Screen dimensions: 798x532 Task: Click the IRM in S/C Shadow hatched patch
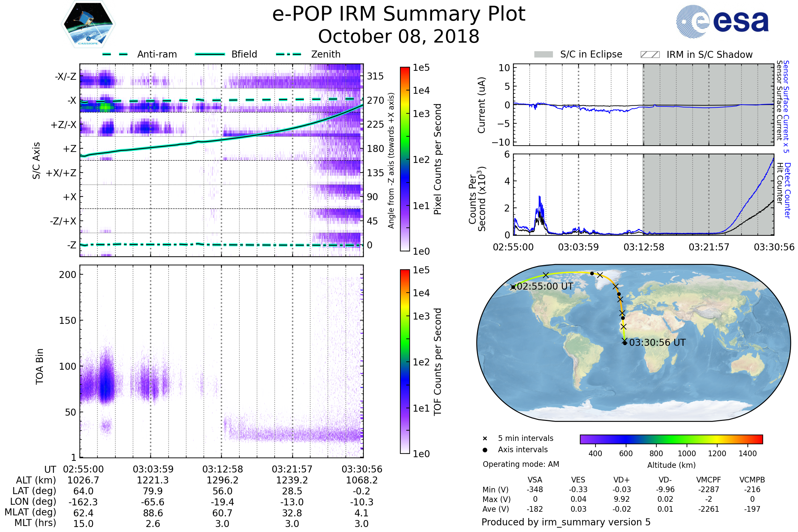point(650,55)
